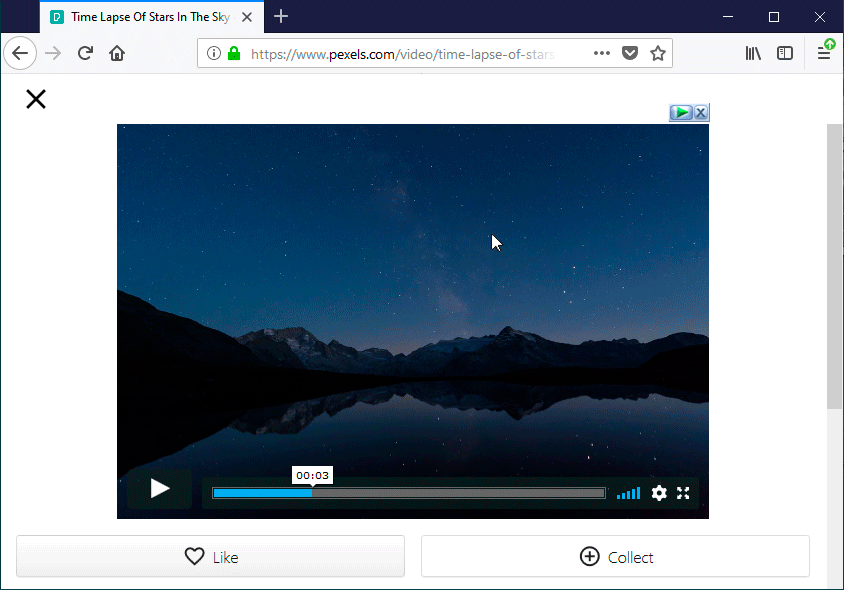Save page to Pocket
844x590 pixels.
point(630,52)
